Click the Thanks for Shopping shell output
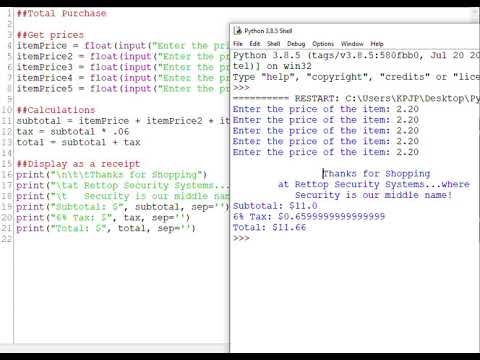This screenshot has height=360, width=480. click(377, 174)
